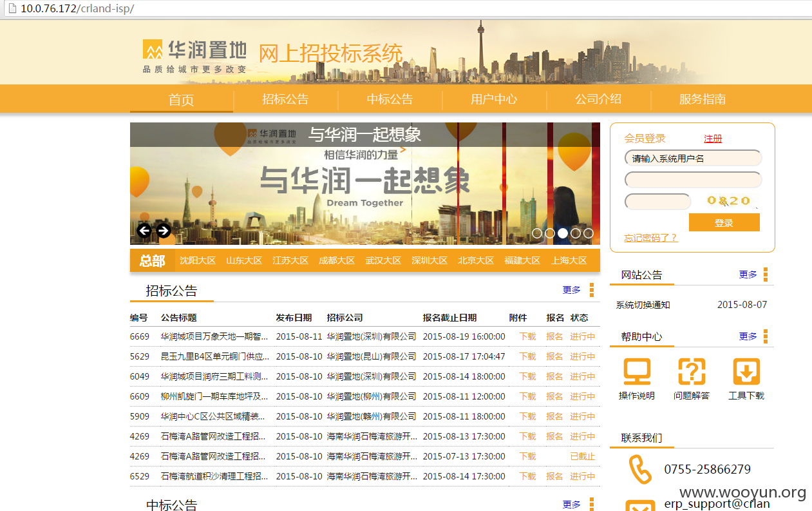Click 下载 for tender 6669
812x511 pixels.
tap(527, 336)
